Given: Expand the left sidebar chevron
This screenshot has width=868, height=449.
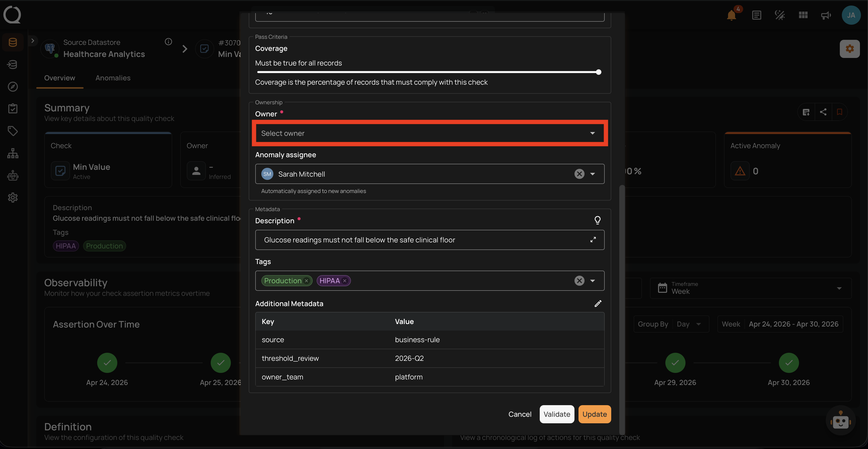Looking at the screenshot, I should pos(32,41).
